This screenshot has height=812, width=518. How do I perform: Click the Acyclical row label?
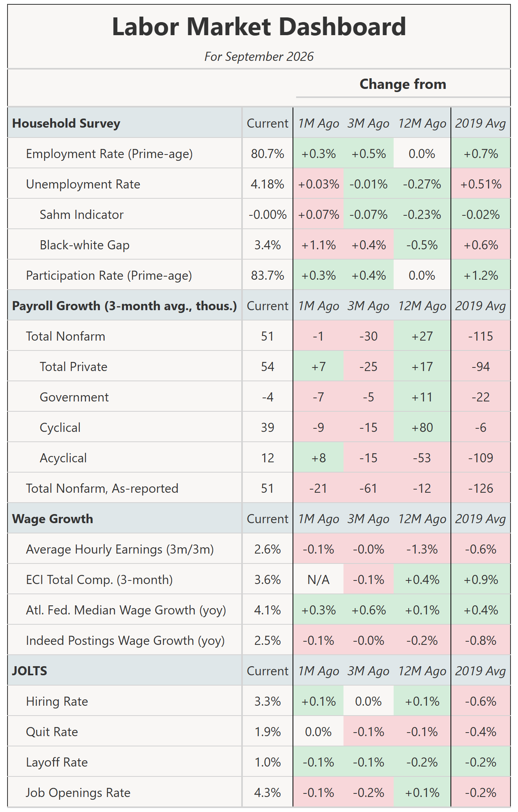click(63, 458)
